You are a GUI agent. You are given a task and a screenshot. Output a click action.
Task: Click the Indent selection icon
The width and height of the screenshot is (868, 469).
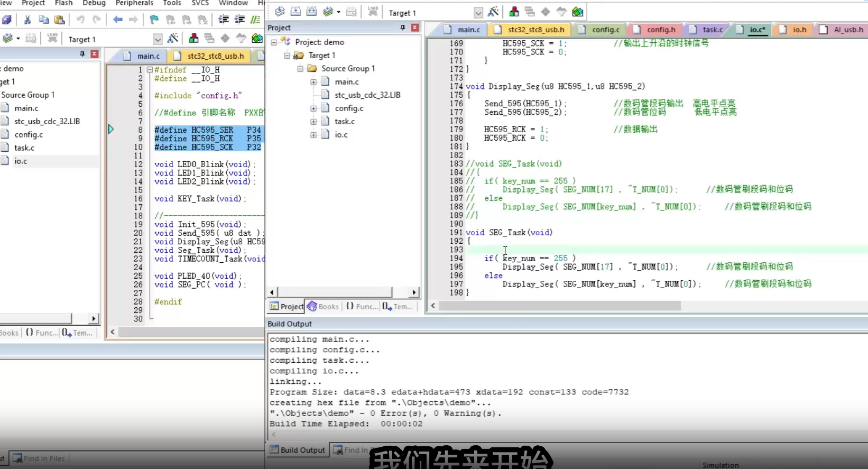(x=224, y=20)
